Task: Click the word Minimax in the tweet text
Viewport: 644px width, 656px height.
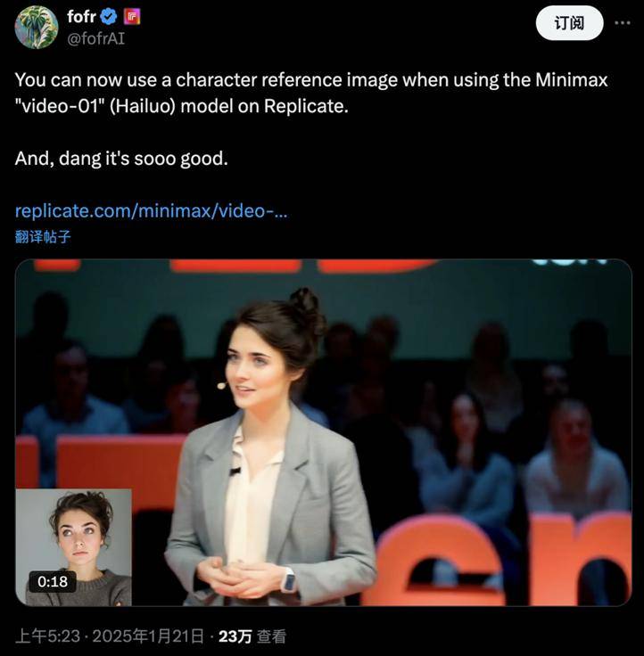Action: tap(571, 79)
